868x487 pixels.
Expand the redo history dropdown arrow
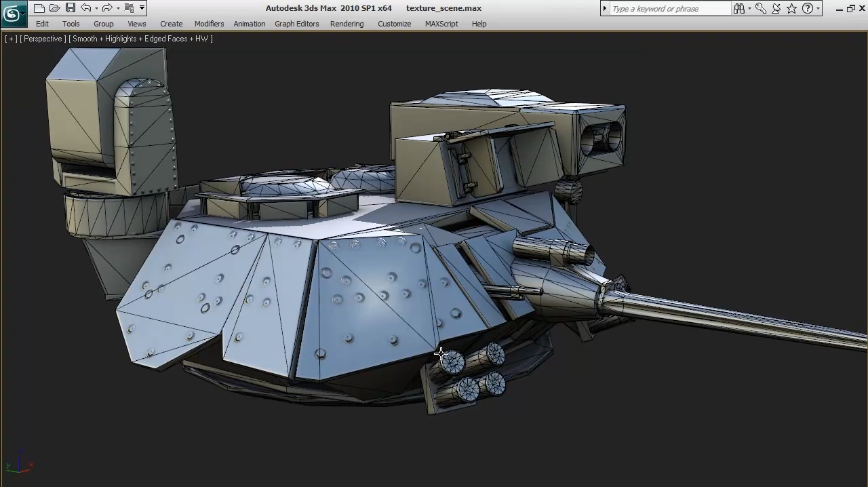117,8
